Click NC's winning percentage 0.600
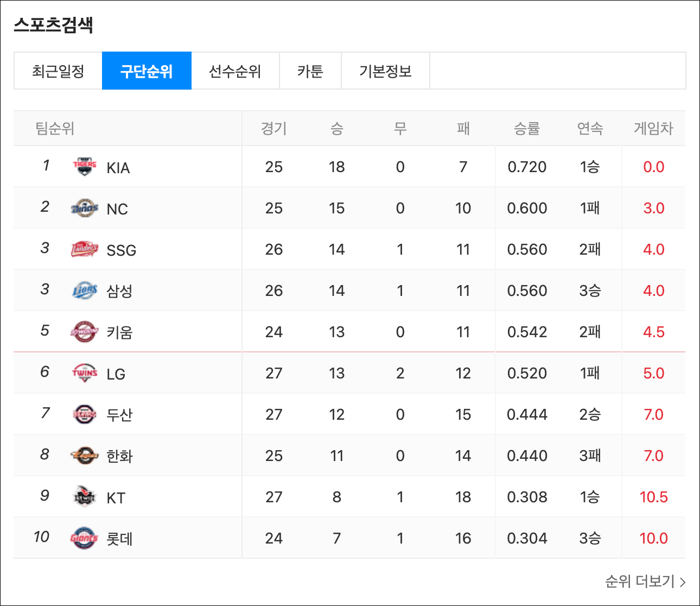 (x=527, y=208)
